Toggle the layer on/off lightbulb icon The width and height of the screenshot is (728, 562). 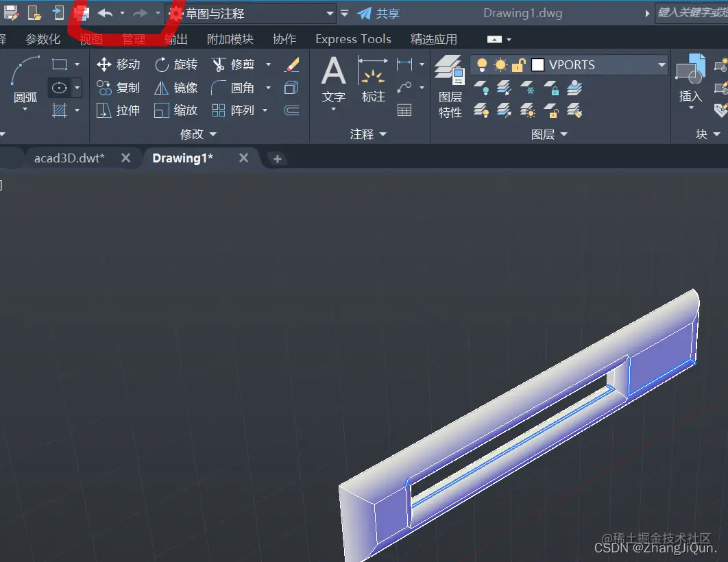482,65
